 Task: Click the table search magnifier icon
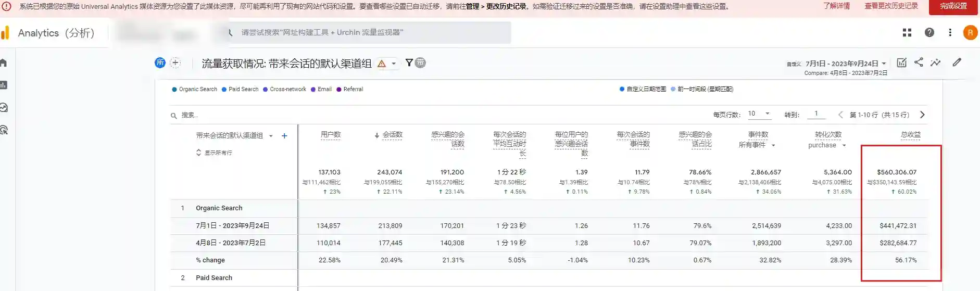(174, 116)
